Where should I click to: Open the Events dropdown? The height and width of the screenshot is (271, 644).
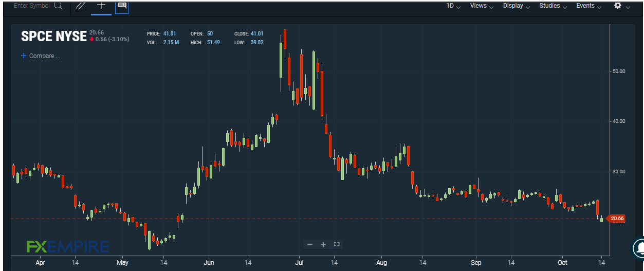click(589, 6)
